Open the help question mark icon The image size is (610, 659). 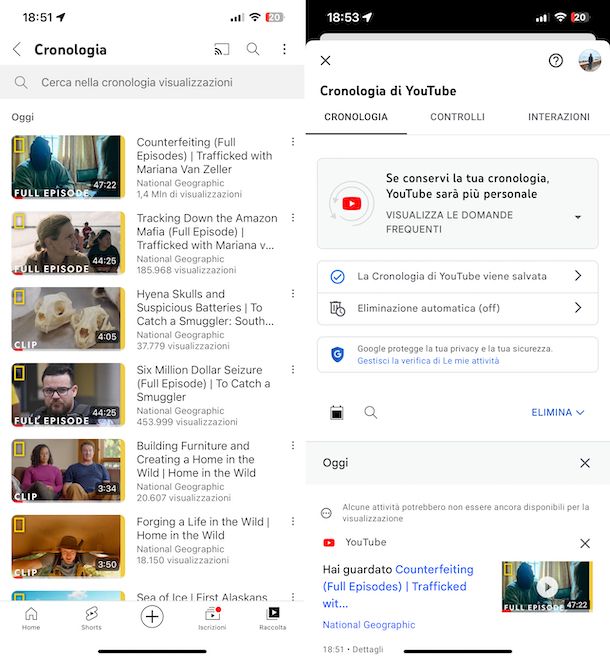556,61
